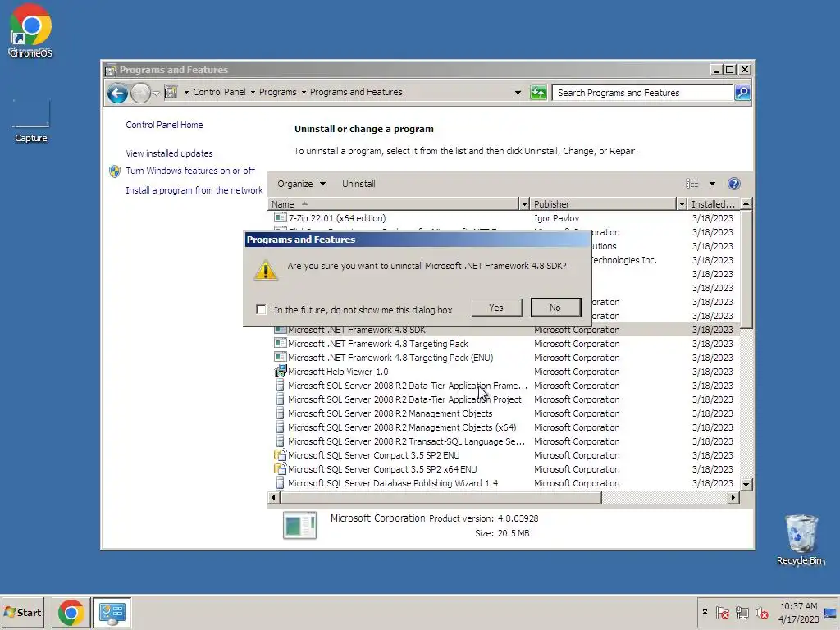
Task: Click the details pane program thumbnail
Action: [299, 525]
